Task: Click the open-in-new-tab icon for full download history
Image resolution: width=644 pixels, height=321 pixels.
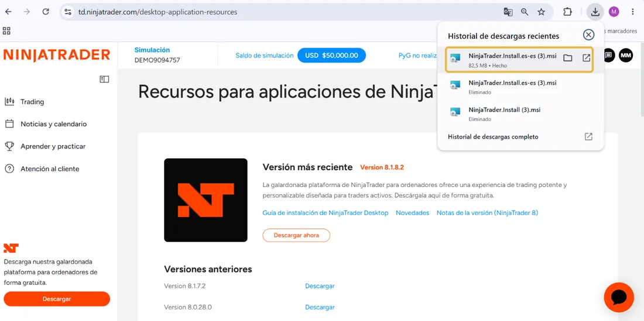Action: pos(588,136)
